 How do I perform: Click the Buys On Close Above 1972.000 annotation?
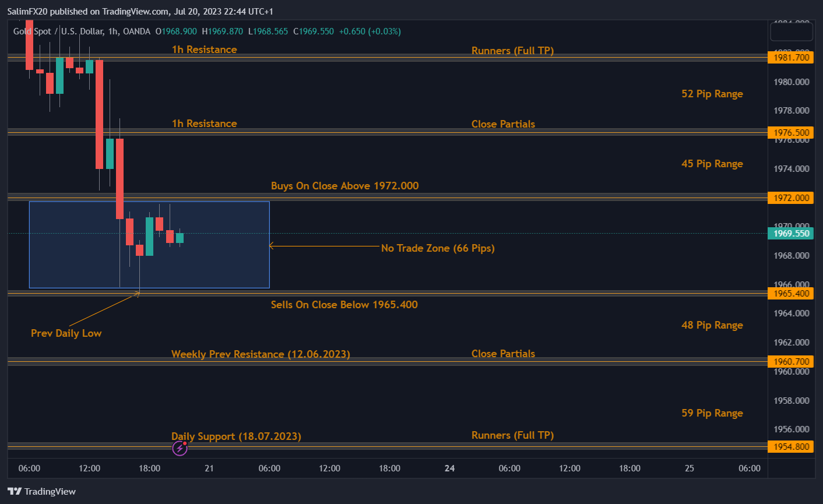click(344, 185)
